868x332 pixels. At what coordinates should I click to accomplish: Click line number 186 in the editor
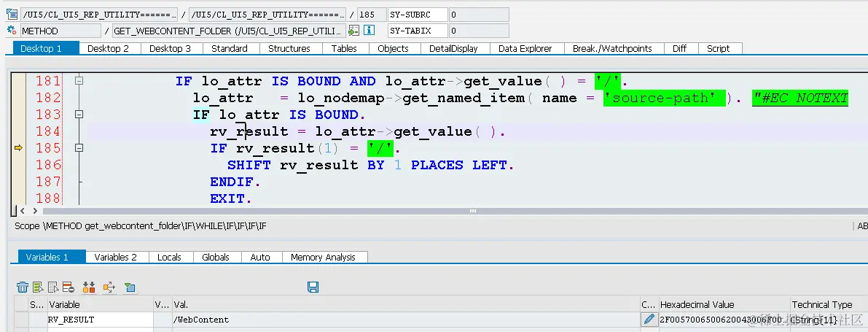pos(48,165)
